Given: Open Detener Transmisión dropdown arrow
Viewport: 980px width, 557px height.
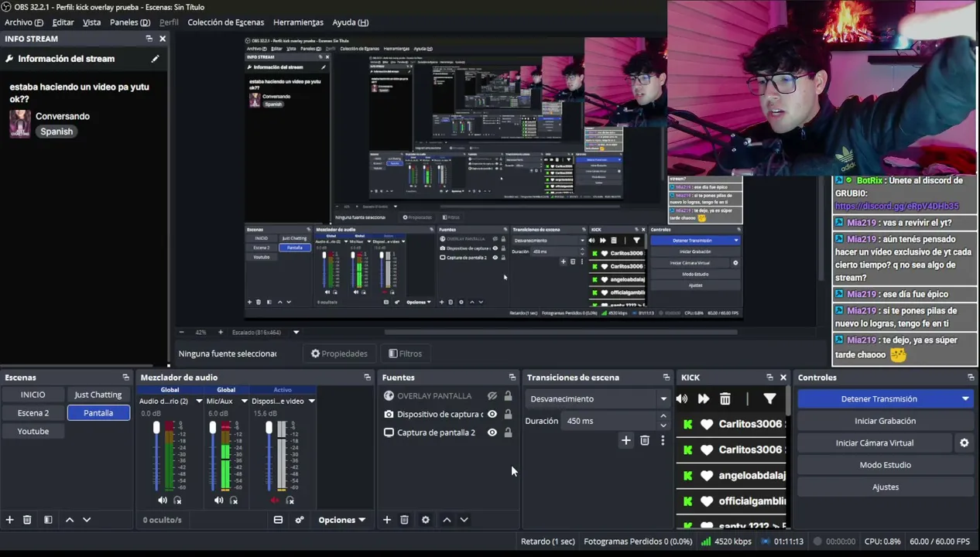Looking at the screenshot, I should tap(965, 399).
